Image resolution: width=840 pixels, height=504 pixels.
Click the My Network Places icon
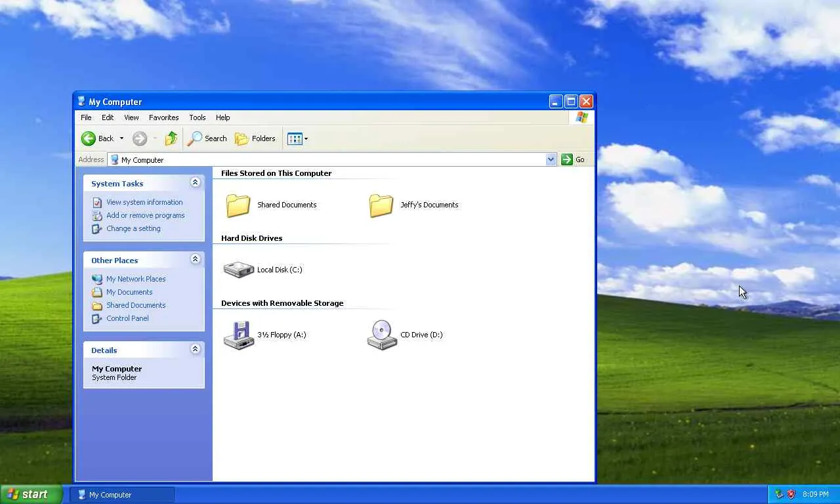97,279
